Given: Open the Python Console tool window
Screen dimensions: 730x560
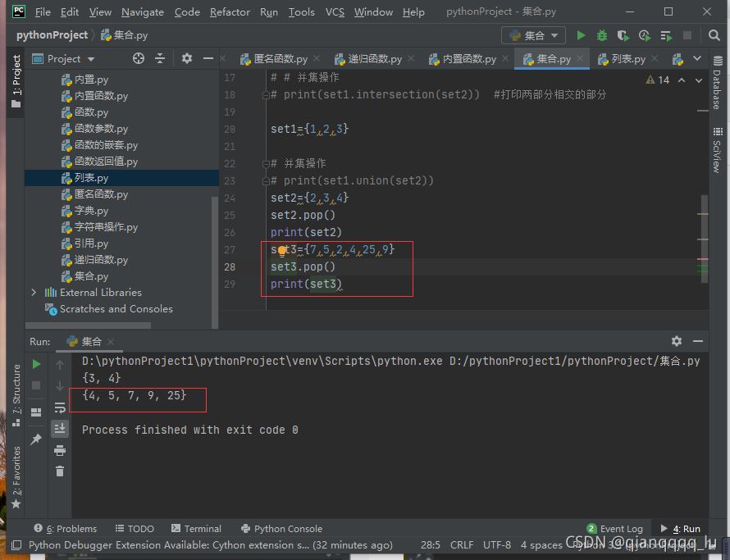Looking at the screenshot, I should [x=281, y=529].
